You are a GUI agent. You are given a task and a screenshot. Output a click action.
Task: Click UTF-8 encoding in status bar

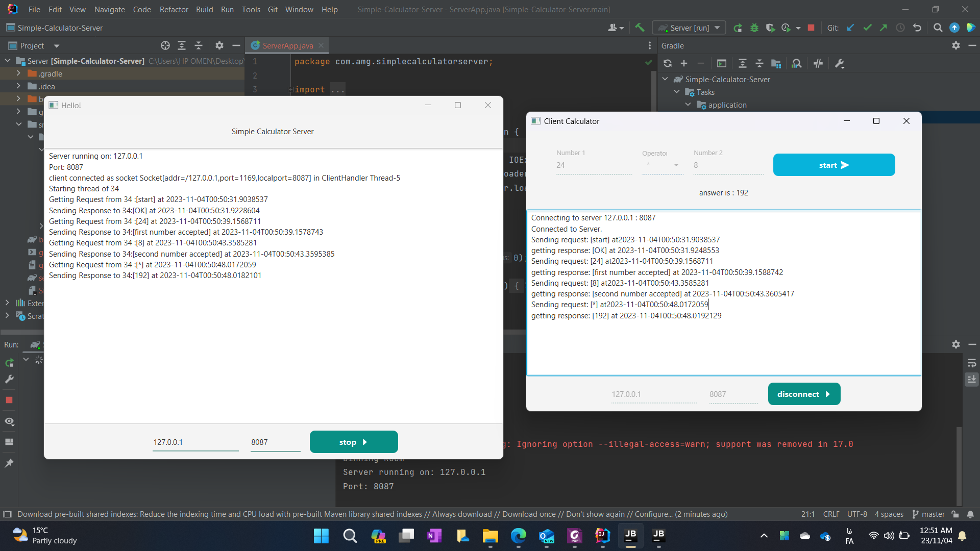coord(857,514)
